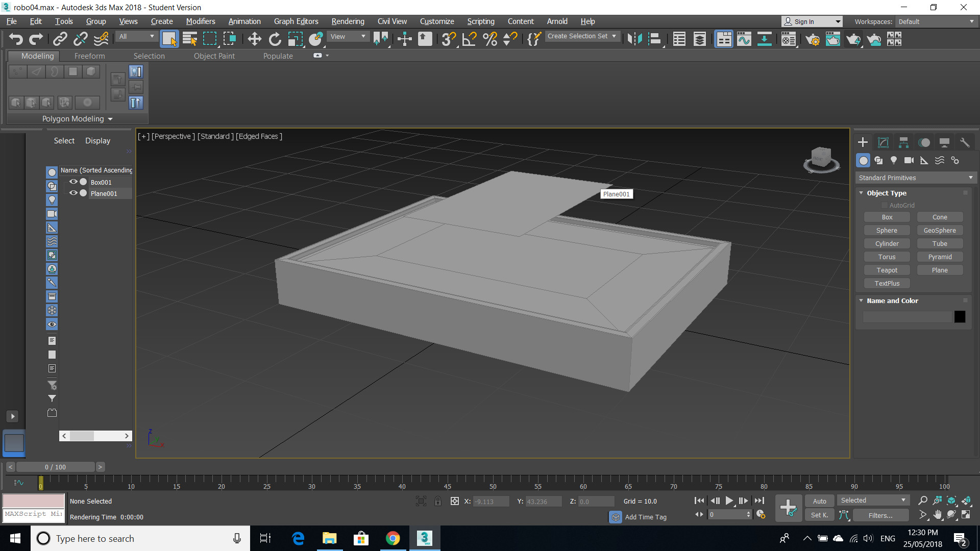This screenshot has height=551, width=980.
Task: Click the Lights category icon
Action: pos(893,160)
